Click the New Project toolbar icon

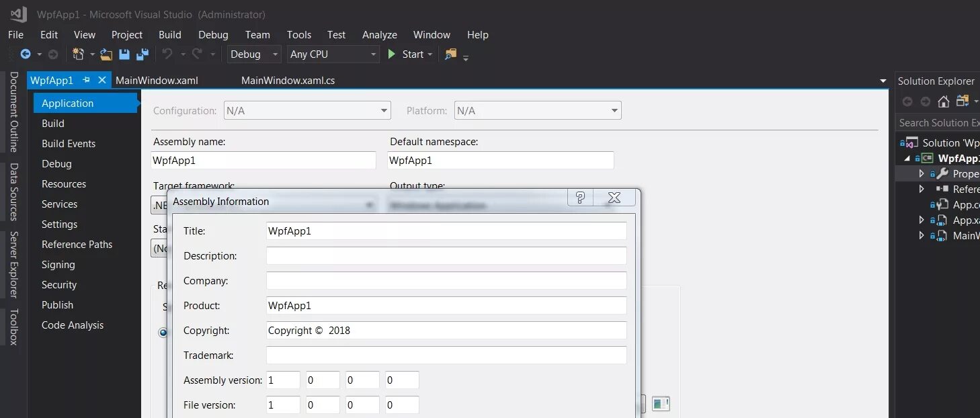(78, 54)
